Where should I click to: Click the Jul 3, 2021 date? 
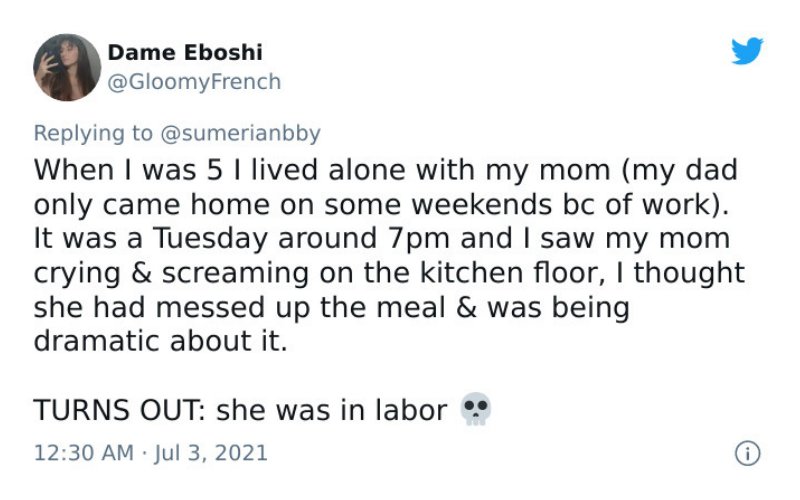click(210, 453)
